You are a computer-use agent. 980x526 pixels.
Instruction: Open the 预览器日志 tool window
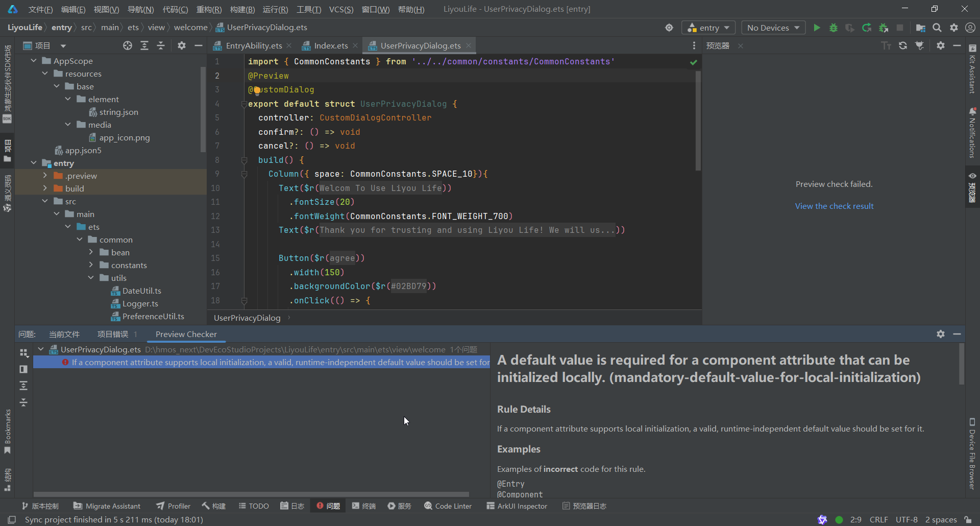click(x=584, y=506)
